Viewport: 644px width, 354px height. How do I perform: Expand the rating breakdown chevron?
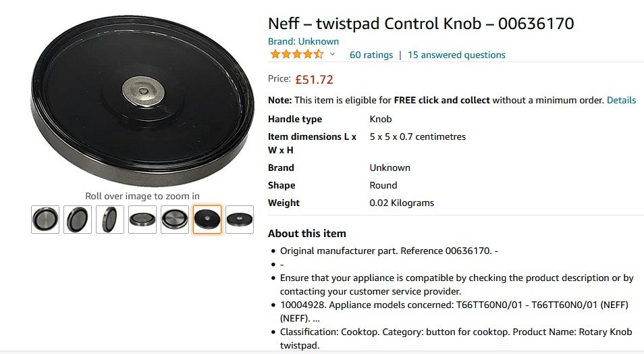(332, 55)
